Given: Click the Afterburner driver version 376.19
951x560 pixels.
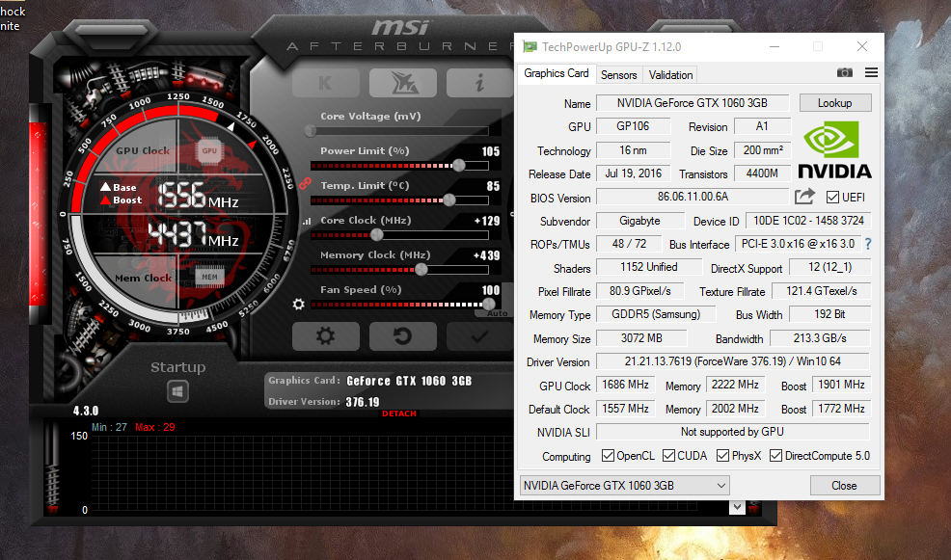Looking at the screenshot, I should click(363, 402).
